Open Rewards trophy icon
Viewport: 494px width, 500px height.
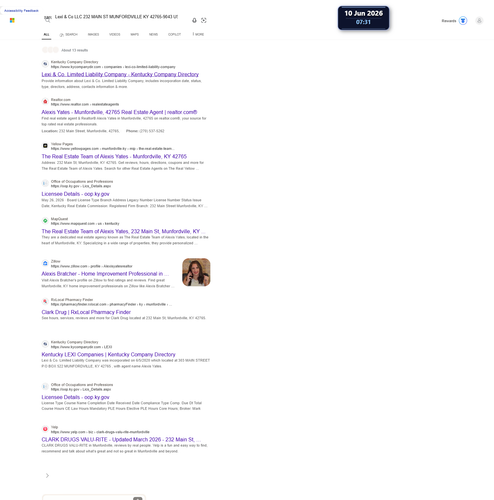click(x=463, y=21)
